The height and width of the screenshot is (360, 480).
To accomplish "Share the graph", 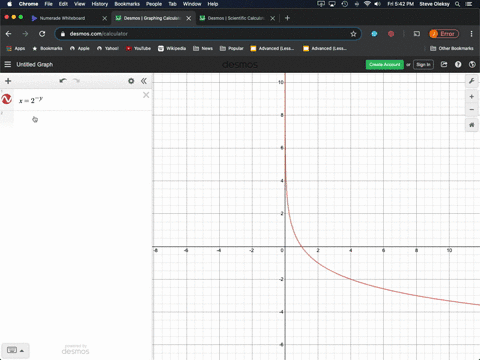I will click(444, 64).
